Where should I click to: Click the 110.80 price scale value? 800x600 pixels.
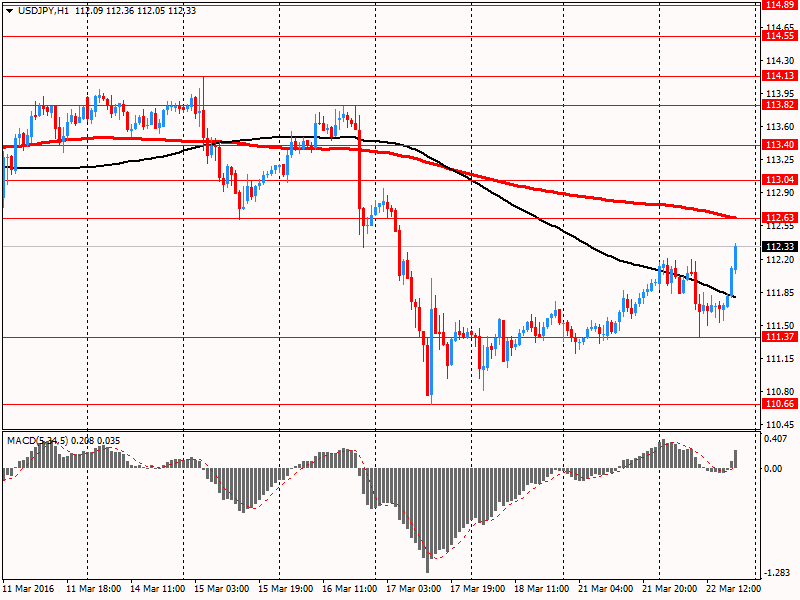click(x=780, y=392)
